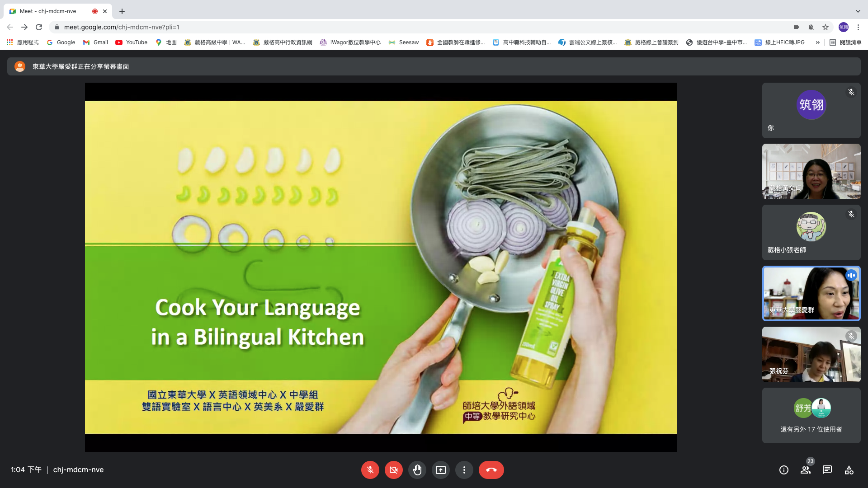Click the 東華大學嚴愛群 video tile

[x=811, y=293]
